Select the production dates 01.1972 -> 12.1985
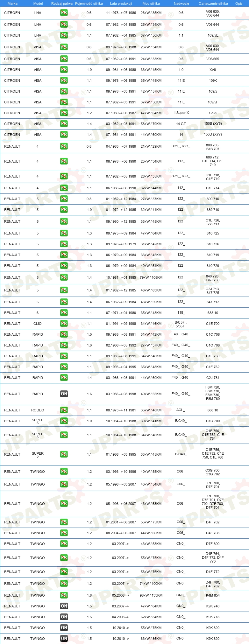This screenshot has height=644, width=249. [121, 210]
